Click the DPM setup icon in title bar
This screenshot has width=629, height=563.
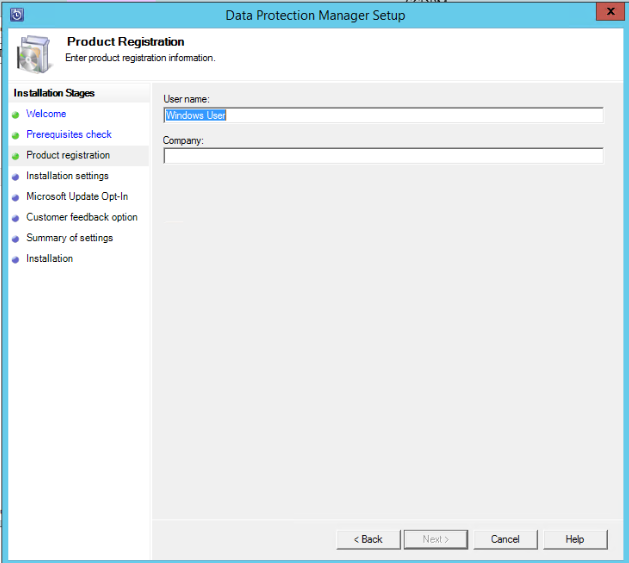[x=16, y=15]
